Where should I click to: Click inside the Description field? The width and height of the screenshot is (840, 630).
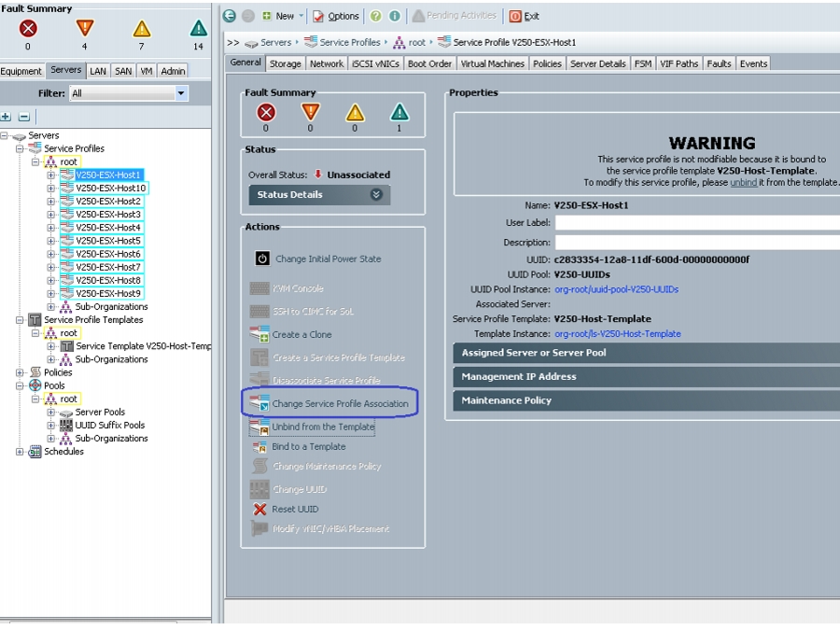coord(697,242)
